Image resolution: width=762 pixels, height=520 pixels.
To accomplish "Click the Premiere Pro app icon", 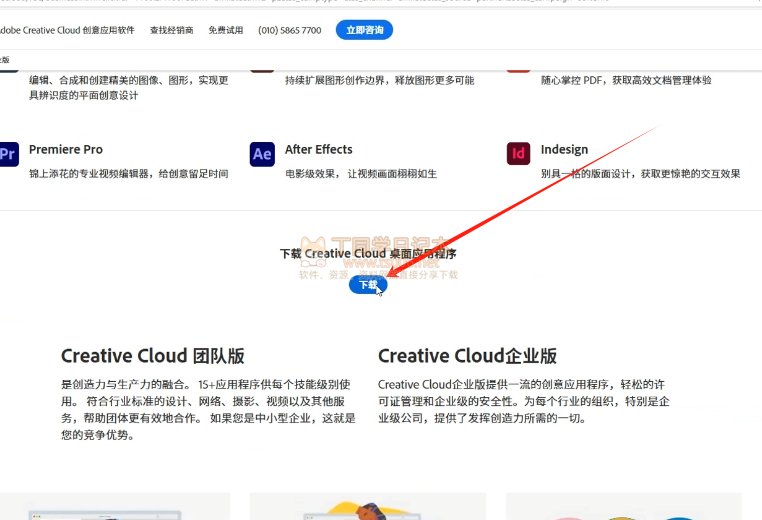I will click(x=8, y=154).
